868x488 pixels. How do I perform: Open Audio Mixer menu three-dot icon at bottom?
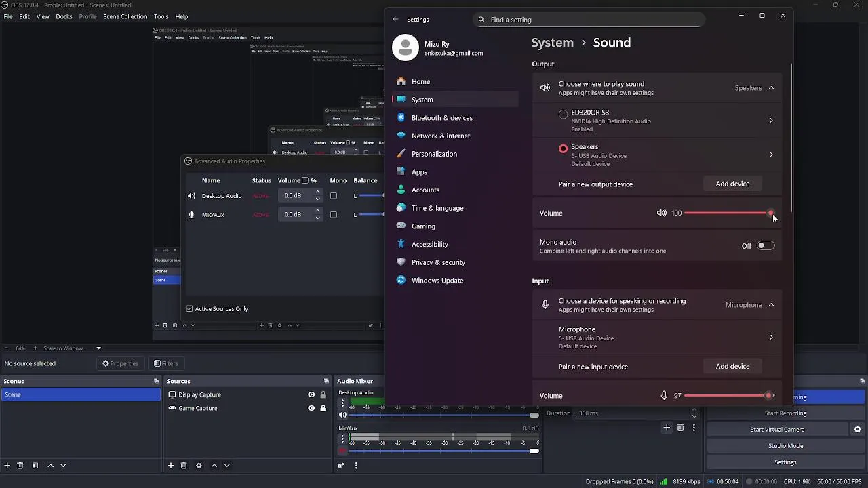click(356, 466)
